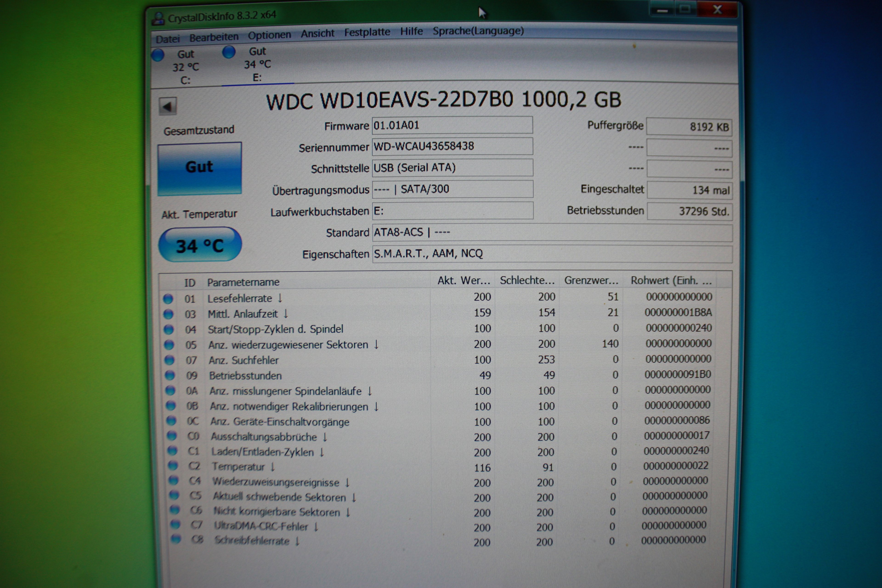Click the Rohwert column header

point(670,280)
